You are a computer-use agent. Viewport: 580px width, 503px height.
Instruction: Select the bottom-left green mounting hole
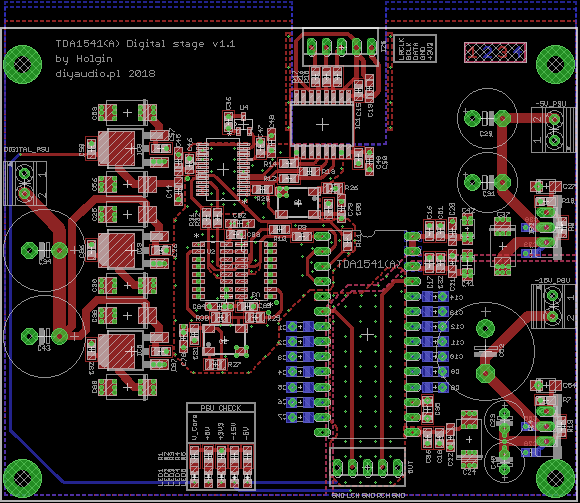[23, 479]
